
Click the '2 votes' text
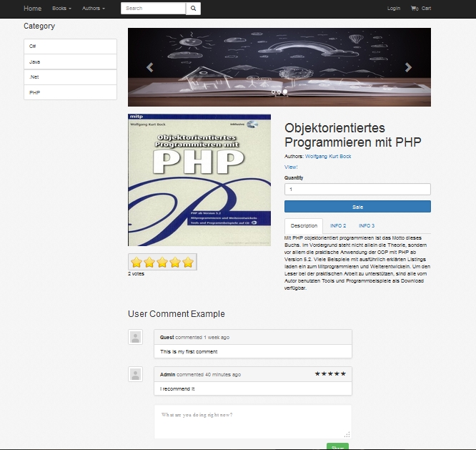136,273
